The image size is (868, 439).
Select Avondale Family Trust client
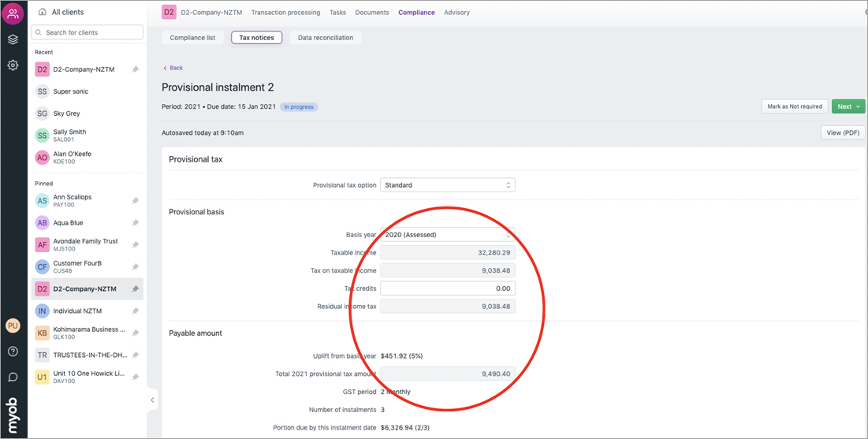[87, 244]
